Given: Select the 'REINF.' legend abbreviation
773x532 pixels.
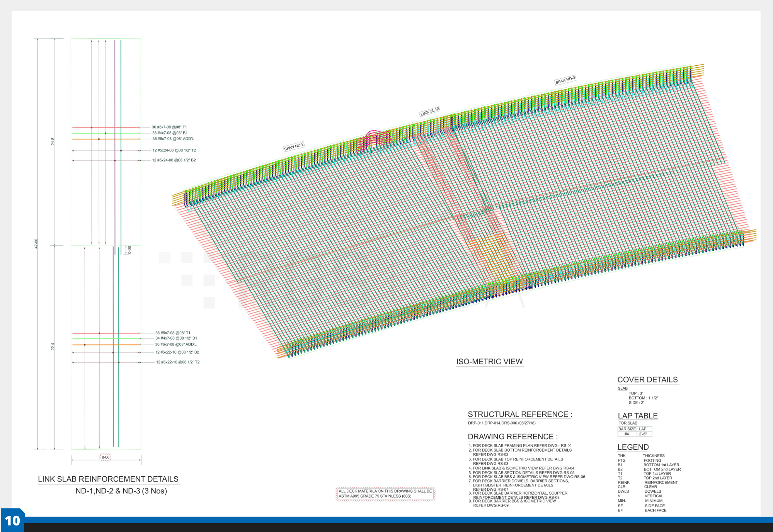Looking at the screenshot, I should pyautogui.click(x=623, y=483).
